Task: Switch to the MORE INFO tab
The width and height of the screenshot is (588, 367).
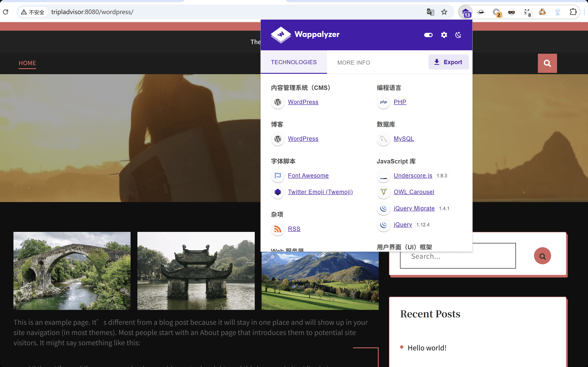Action: [x=354, y=62]
